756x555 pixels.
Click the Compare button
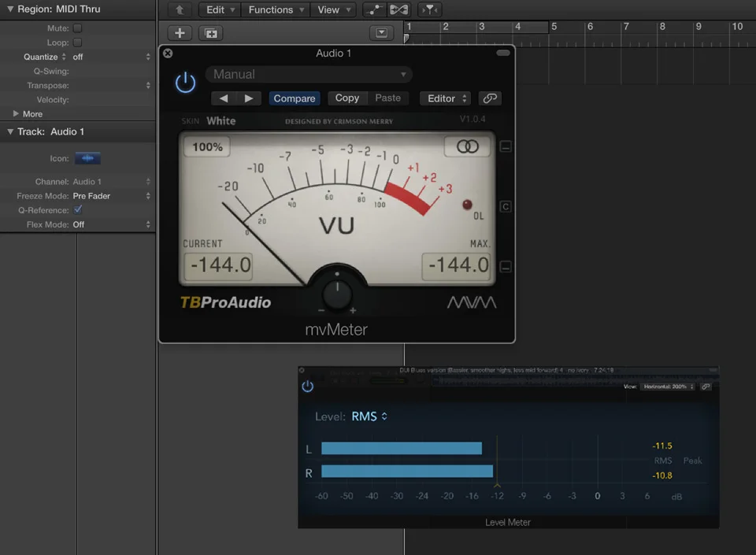coord(295,98)
